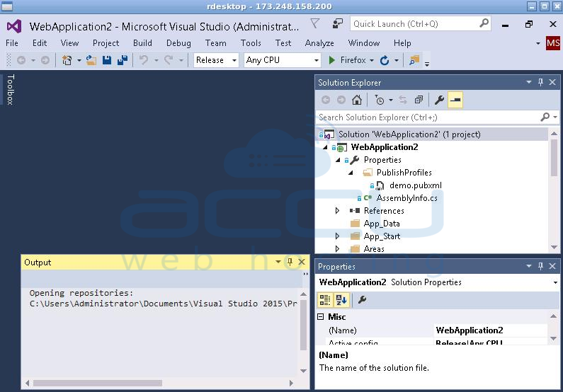Click the Collapse All icon in Solution Explorer

pos(419,100)
